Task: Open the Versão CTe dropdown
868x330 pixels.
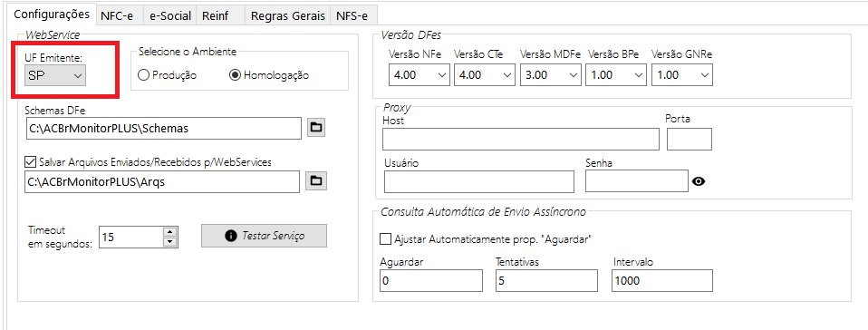Action: pyautogui.click(x=485, y=75)
